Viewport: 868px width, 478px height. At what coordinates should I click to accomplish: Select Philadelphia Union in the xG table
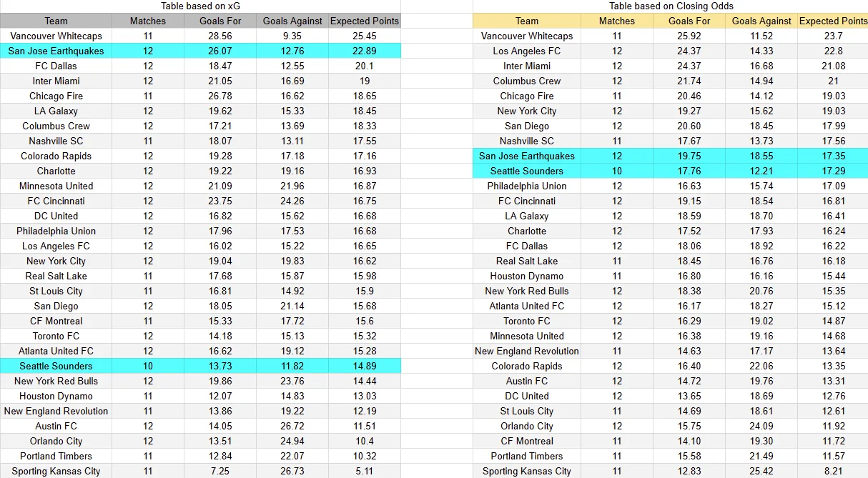pos(56,231)
